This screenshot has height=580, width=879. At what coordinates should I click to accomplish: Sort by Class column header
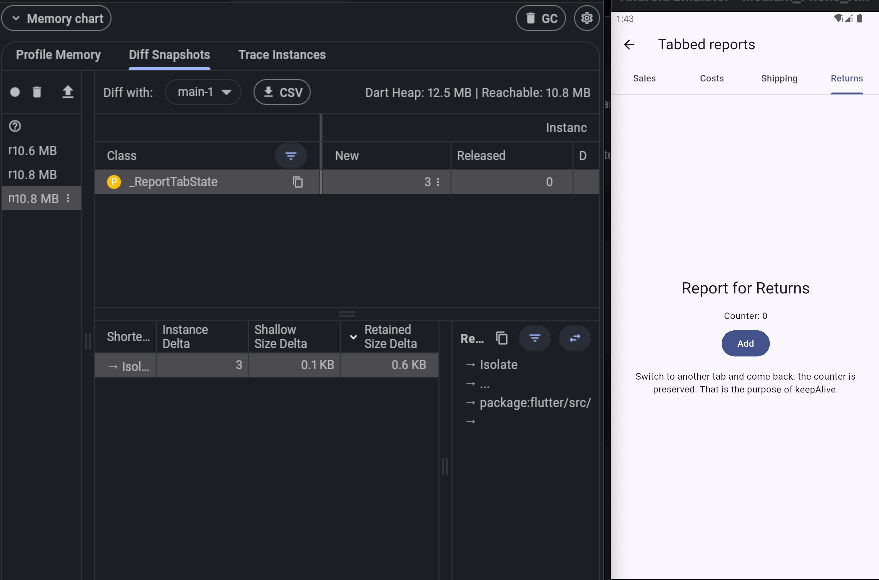(122, 156)
